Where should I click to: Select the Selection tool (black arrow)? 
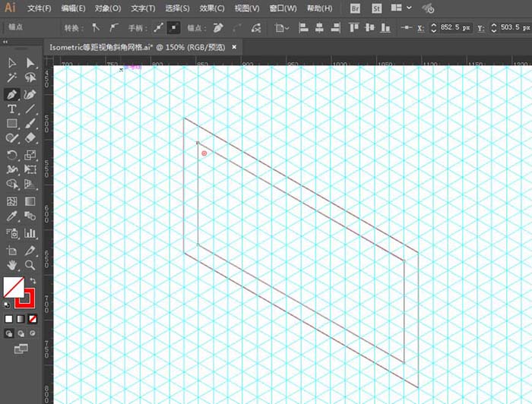point(12,63)
